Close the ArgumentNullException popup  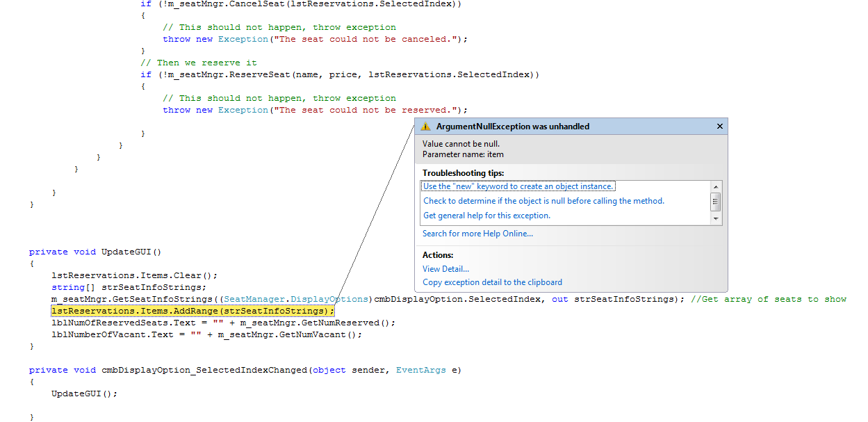pos(719,126)
